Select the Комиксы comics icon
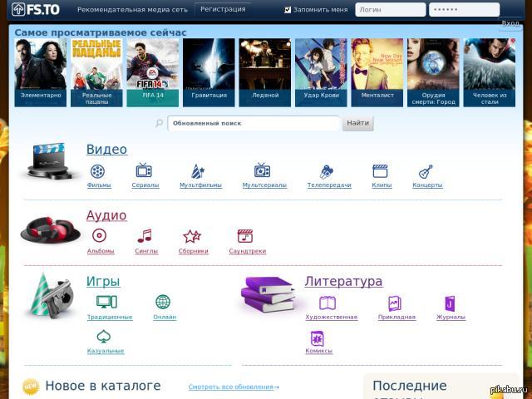 (317, 337)
